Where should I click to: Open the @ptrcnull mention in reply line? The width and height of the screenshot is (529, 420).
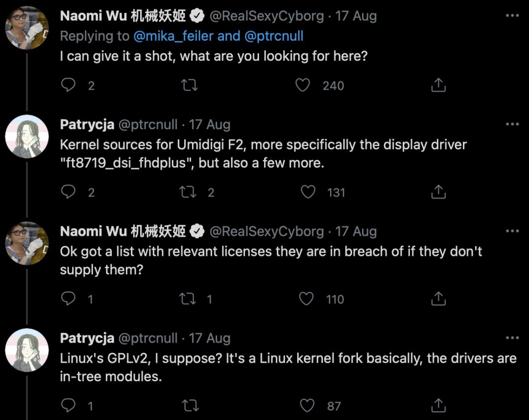(275, 36)
